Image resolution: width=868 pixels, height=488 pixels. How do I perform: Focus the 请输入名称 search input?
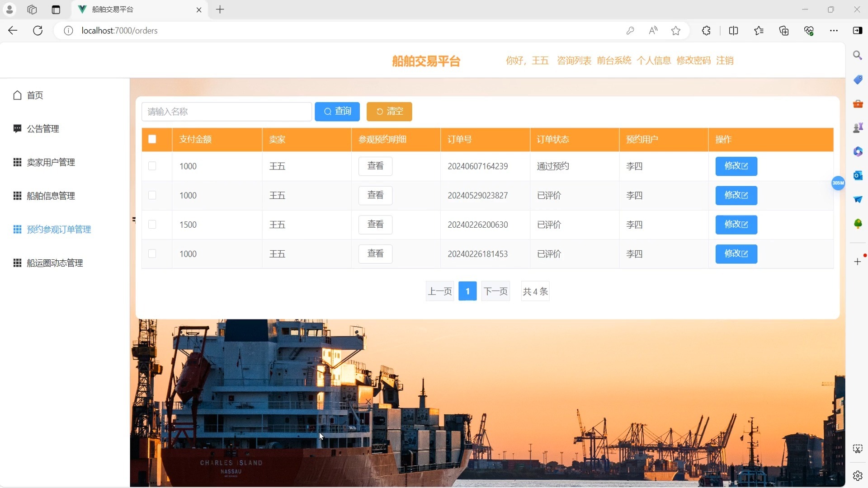click(x=226, y=112)
